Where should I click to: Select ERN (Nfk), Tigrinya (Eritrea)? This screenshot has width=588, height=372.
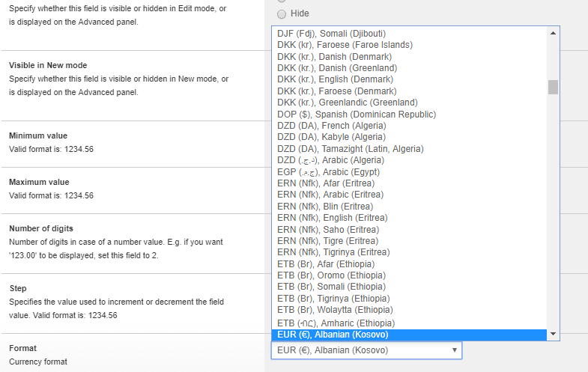[x=409, y=252]
